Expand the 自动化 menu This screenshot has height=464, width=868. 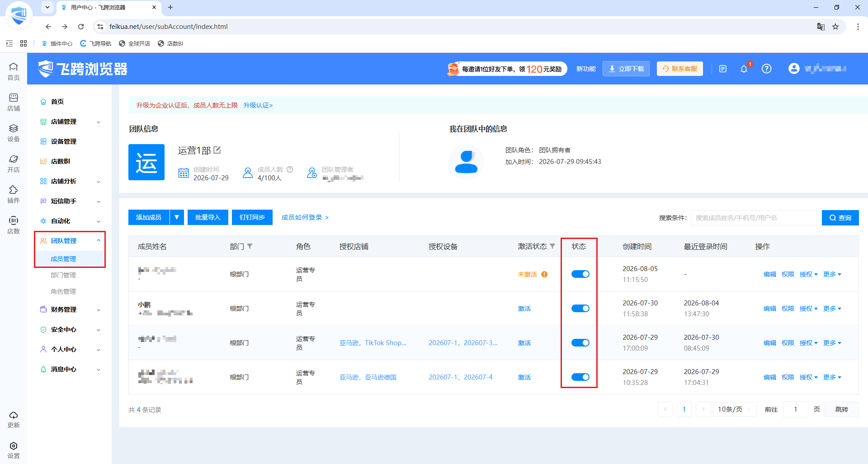[70, 221]
